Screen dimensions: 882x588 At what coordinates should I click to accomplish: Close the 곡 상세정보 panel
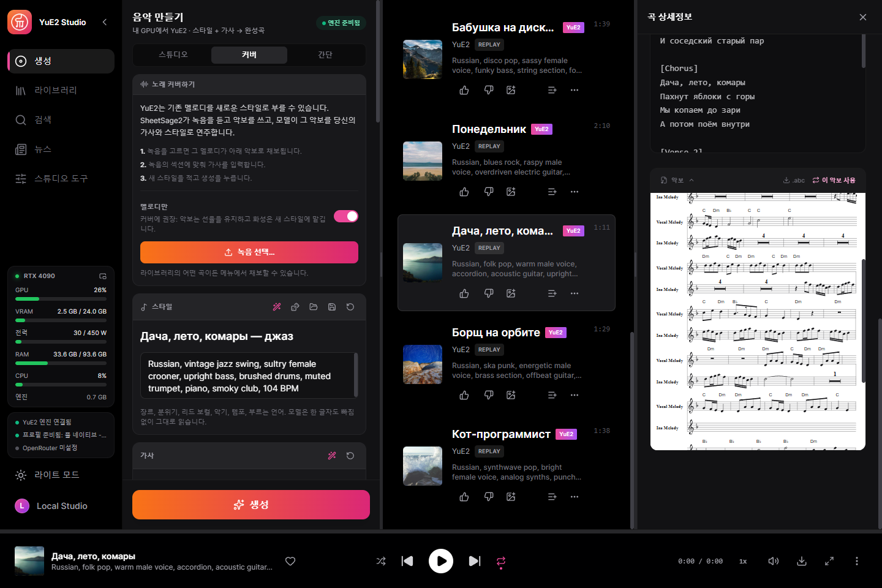pyautogui.click(x=863, y=17)
